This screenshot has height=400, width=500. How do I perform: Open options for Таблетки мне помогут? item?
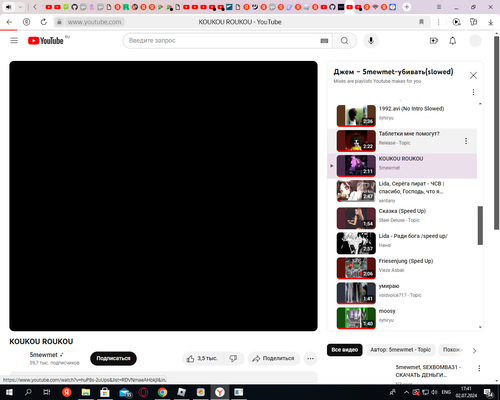click(466, 141)
